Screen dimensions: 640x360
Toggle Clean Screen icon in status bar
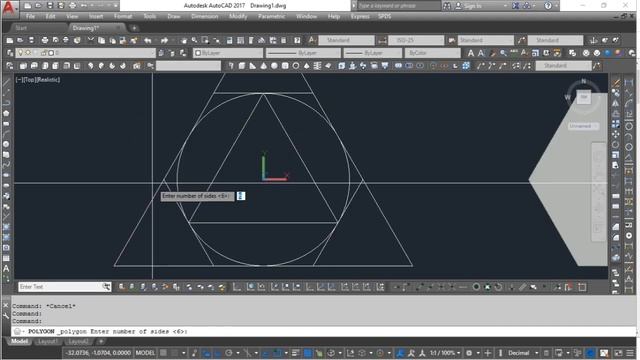[619, 353]
